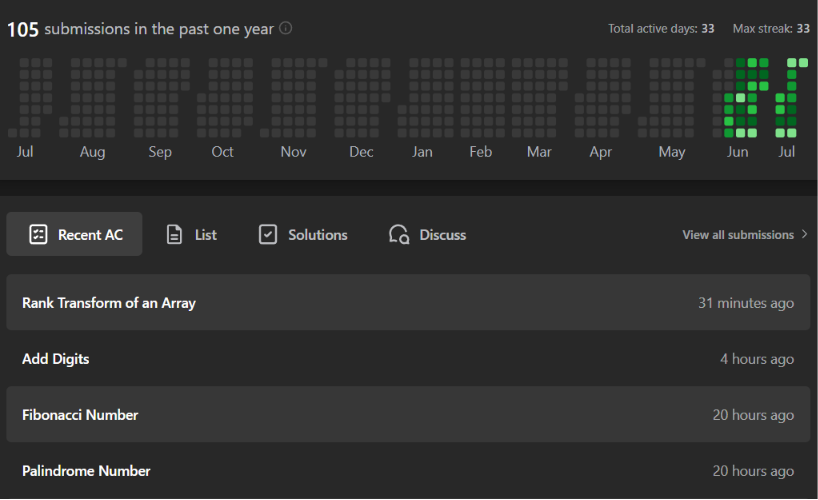Click the Jun month label on heatmap
The height and width of the screenshot is (500, 818).
tap(737, 152)
